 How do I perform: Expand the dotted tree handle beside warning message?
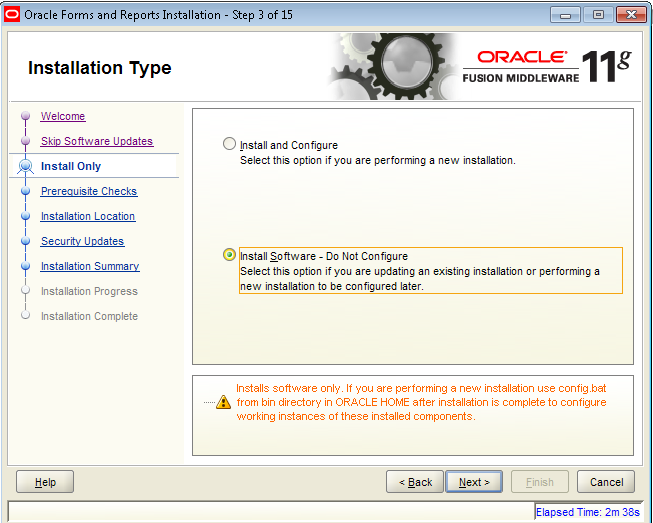point(209,403)
